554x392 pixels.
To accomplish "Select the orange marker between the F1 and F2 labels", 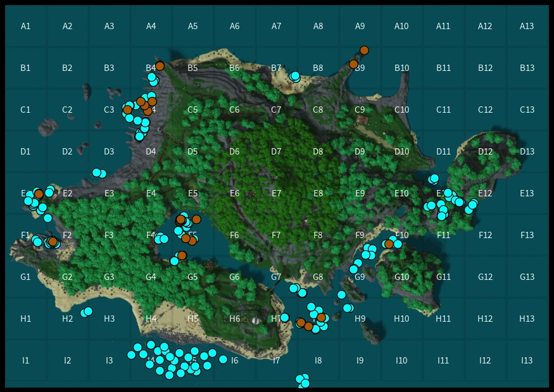I will 53,241.
